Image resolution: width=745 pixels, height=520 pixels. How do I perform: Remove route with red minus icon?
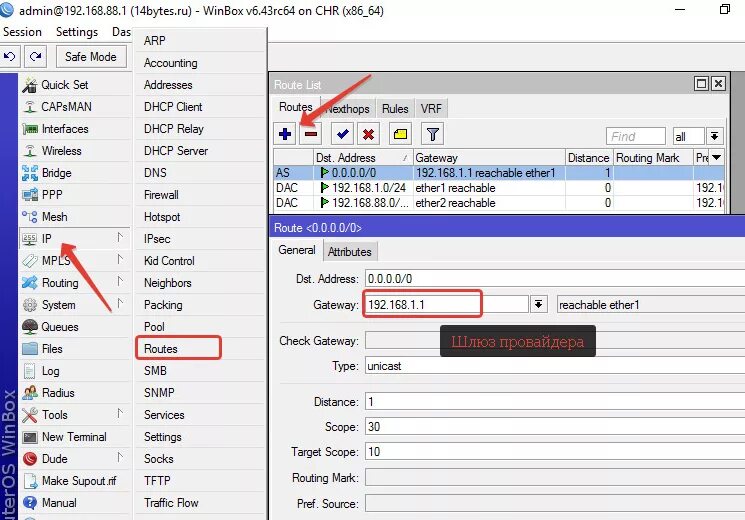click(311, 134)
